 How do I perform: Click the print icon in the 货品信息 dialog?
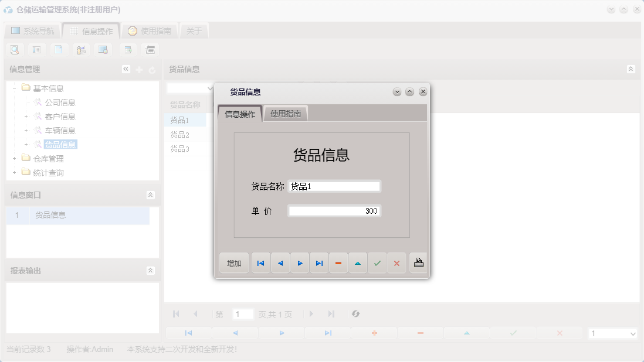(x=418, y=263)
